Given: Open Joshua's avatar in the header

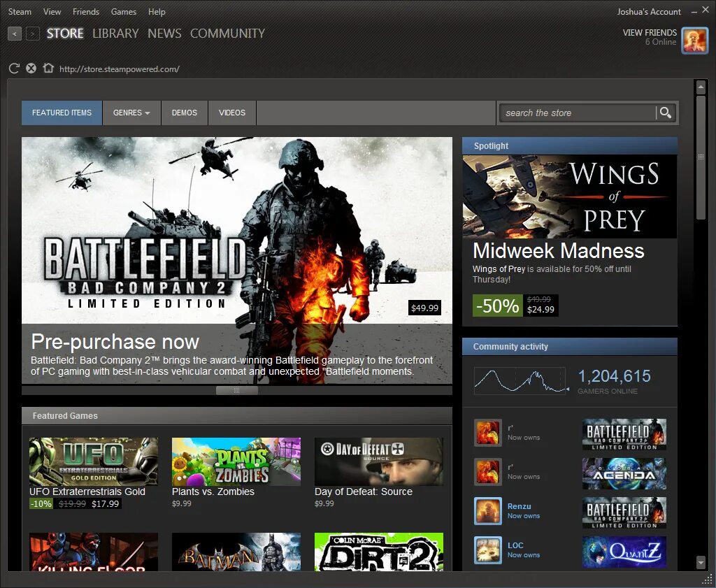Looking at the screenshot, I should click(694, 41).
